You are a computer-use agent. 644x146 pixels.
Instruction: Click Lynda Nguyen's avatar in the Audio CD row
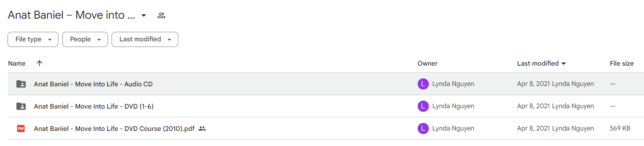tap(423, 84)
